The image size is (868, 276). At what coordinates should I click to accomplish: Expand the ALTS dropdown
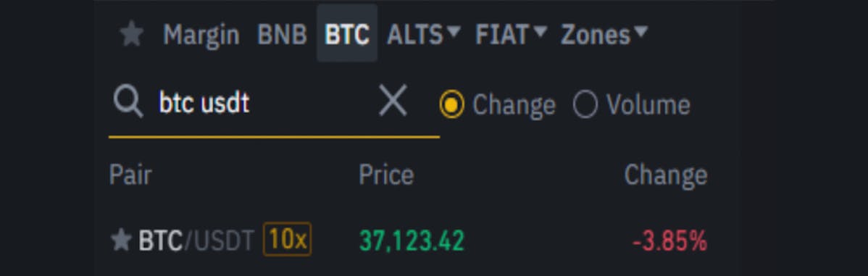pyautogui.click(x=423, y=35)
